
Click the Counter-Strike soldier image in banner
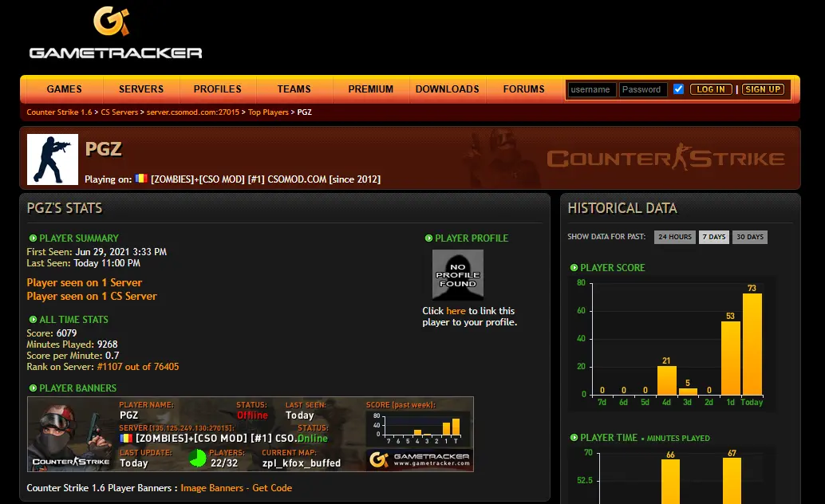pyautogui.click(x=71, y=434)
